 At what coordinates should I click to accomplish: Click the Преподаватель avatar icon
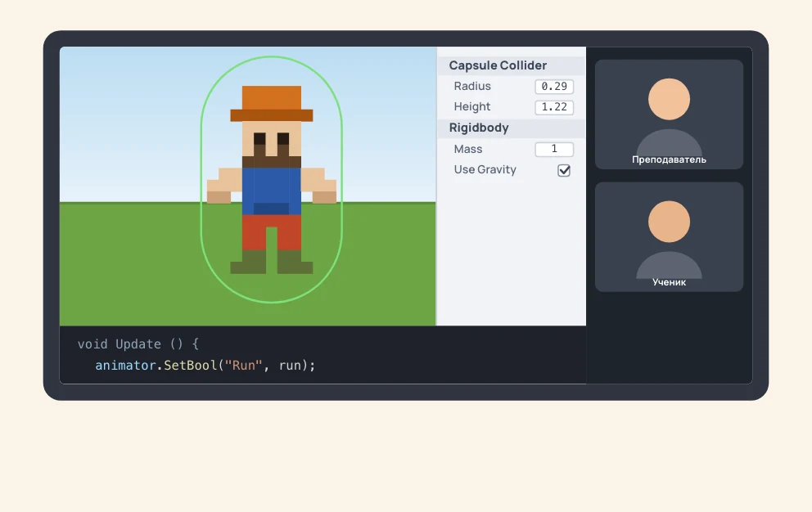pos(669,115)
